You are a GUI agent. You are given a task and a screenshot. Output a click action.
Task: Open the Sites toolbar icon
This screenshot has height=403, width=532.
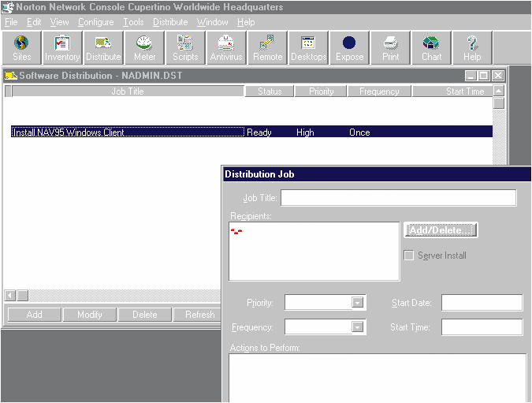[x=21, y=47]
